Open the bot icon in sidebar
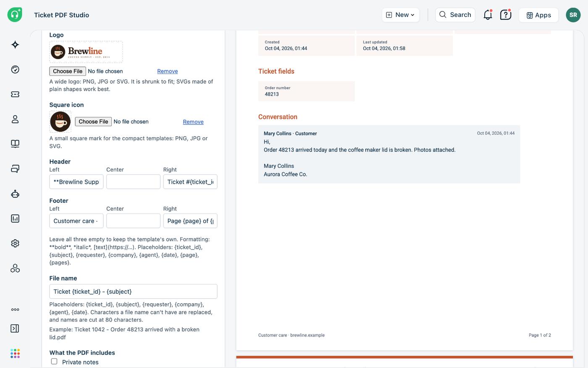The width and height of the screenshot is (588, 368). [15, 193]
